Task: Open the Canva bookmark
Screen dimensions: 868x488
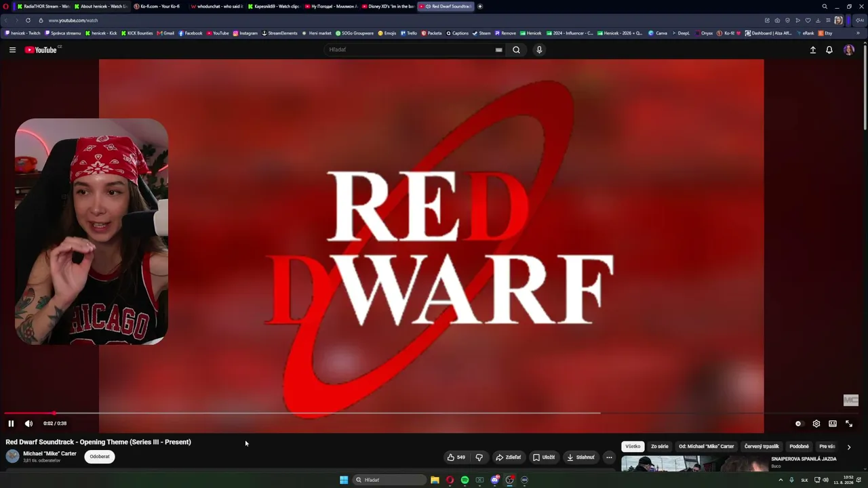Action: click(658, 33)
